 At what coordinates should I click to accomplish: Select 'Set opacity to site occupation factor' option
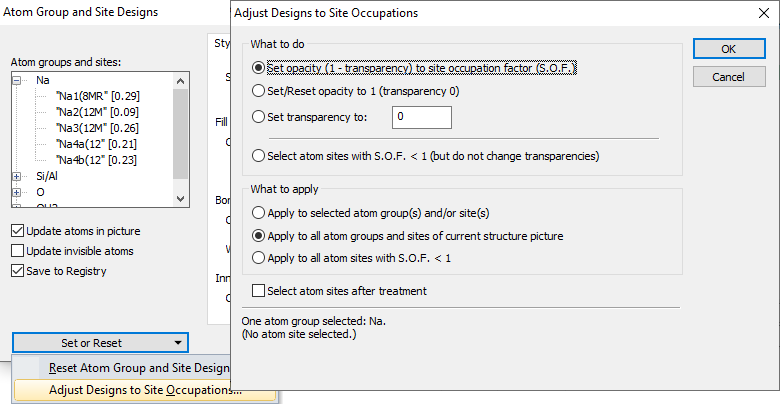260,68
